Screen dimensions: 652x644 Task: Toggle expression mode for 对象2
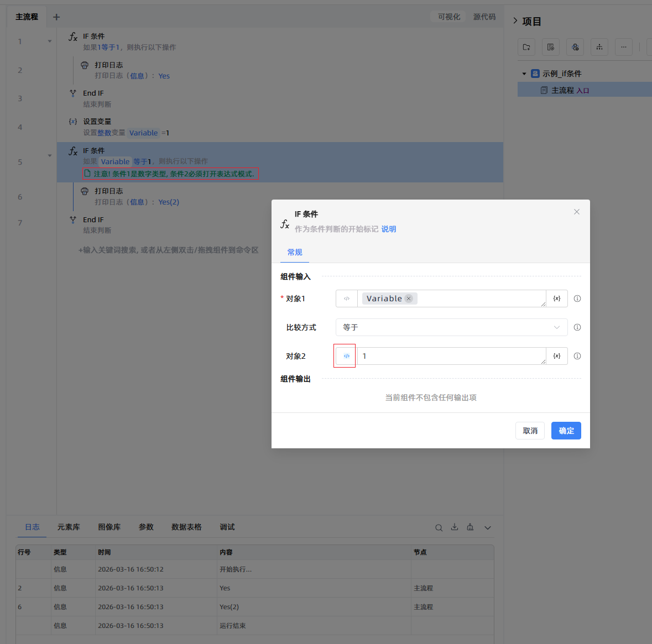click(x=346, y=356)
